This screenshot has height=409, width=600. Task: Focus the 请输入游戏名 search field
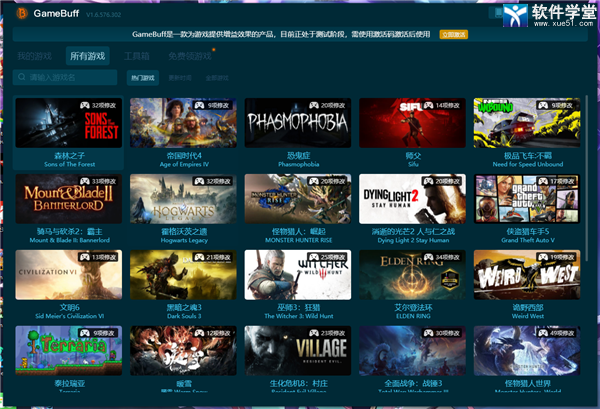pyautogui.click(x=65, y=77)
